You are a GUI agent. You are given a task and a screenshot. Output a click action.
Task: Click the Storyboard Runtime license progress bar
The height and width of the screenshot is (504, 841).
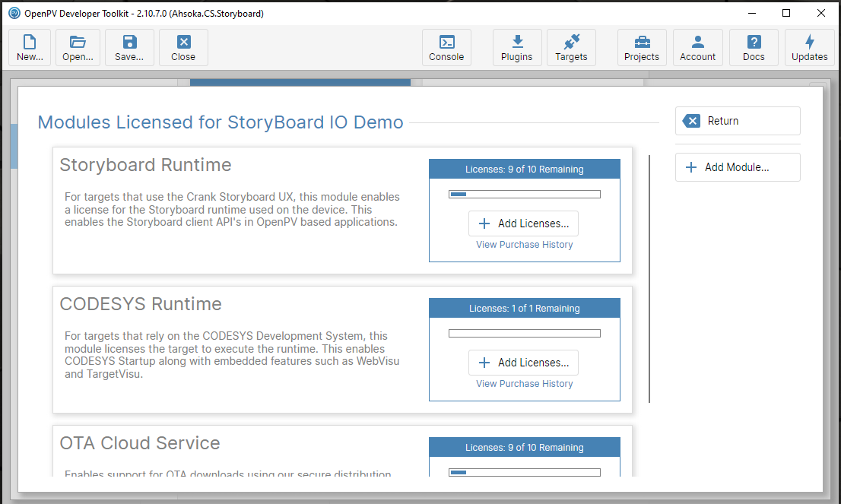point(525,194)
